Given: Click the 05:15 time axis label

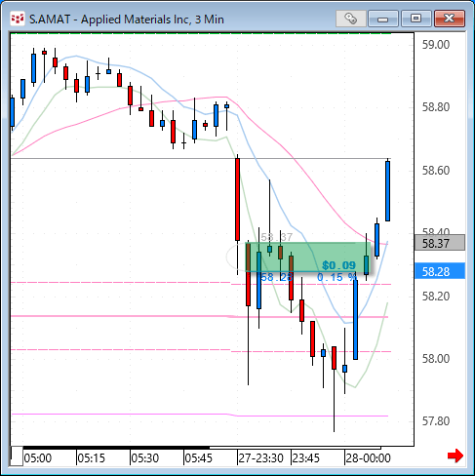Looking at the screenshot, I should pos(92,458).
